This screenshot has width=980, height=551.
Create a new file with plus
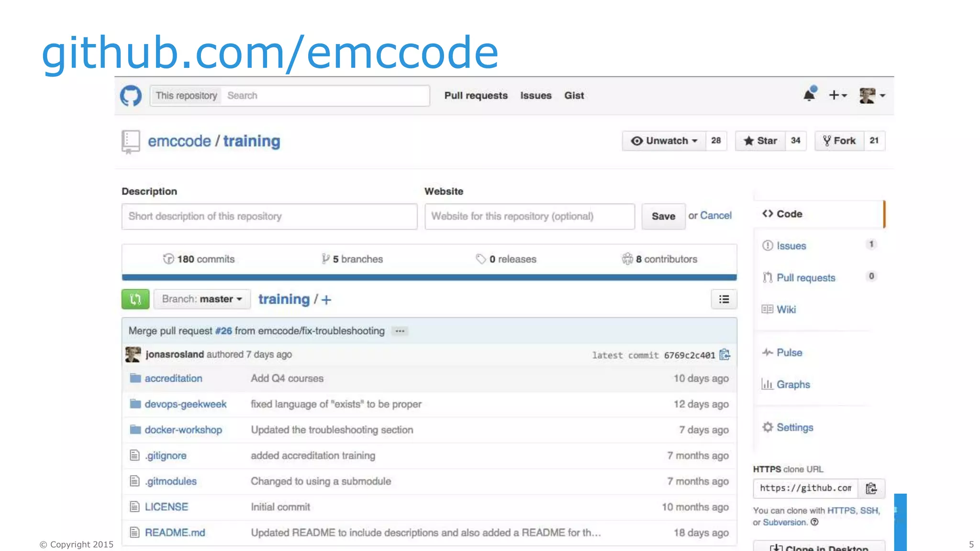326,300
